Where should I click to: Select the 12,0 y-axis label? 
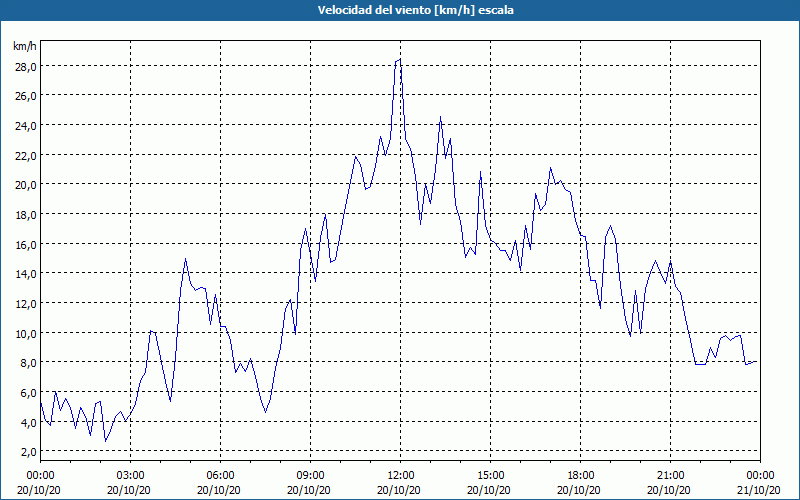pyautogui.click(x=24, y=304)
